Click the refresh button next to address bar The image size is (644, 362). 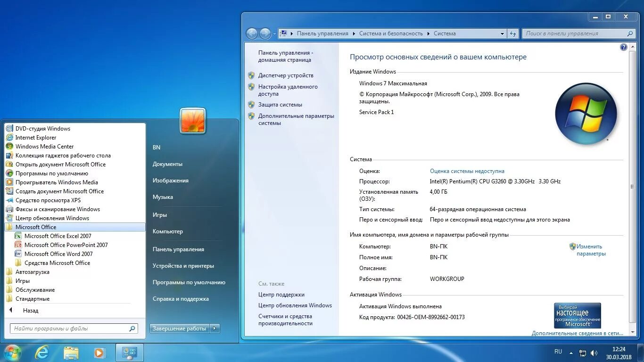[x=513, y=33]
